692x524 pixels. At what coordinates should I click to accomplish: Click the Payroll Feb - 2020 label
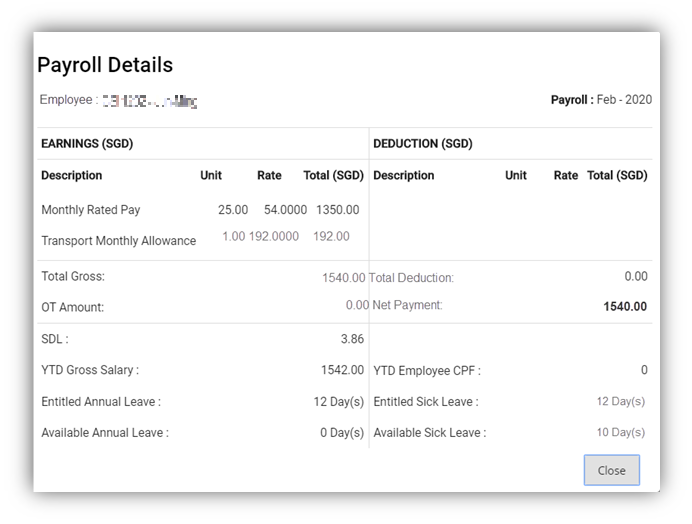[x=600, y=100]
